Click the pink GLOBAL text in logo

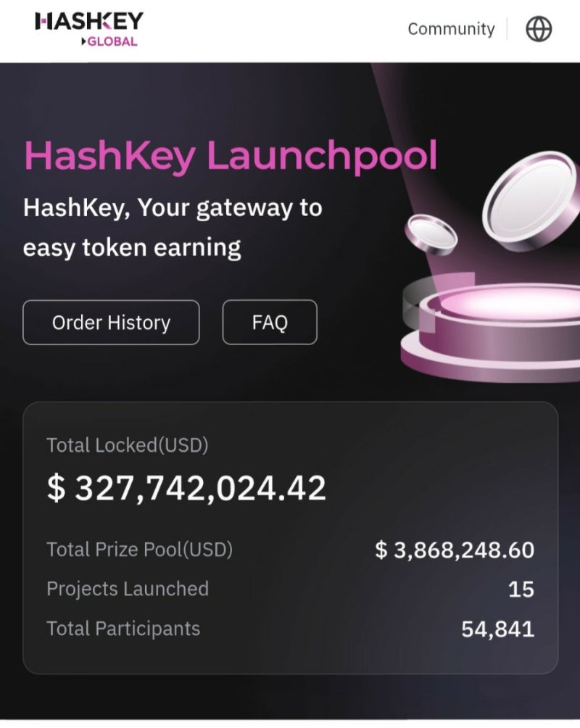point(112,42)
